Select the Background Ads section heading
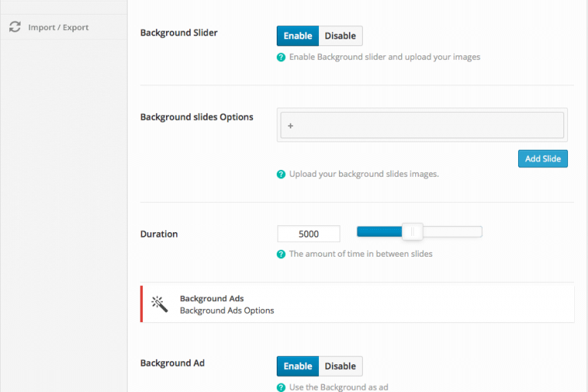This screenshot has height=392, width=588. 212,298
